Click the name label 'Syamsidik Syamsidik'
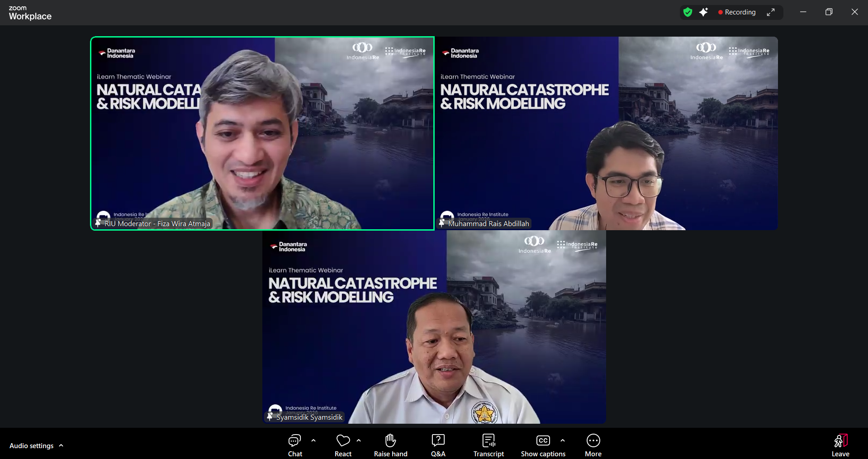This screenshot has height=459, width=868. tap(309, 417)
